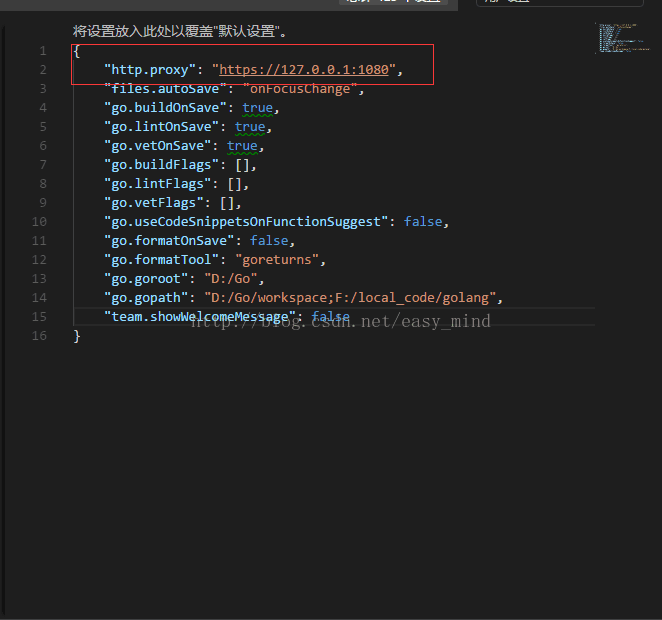Click the "files.autoSave" setting key
This screenshot has height=620, width=662.
(x=165, y=89)
